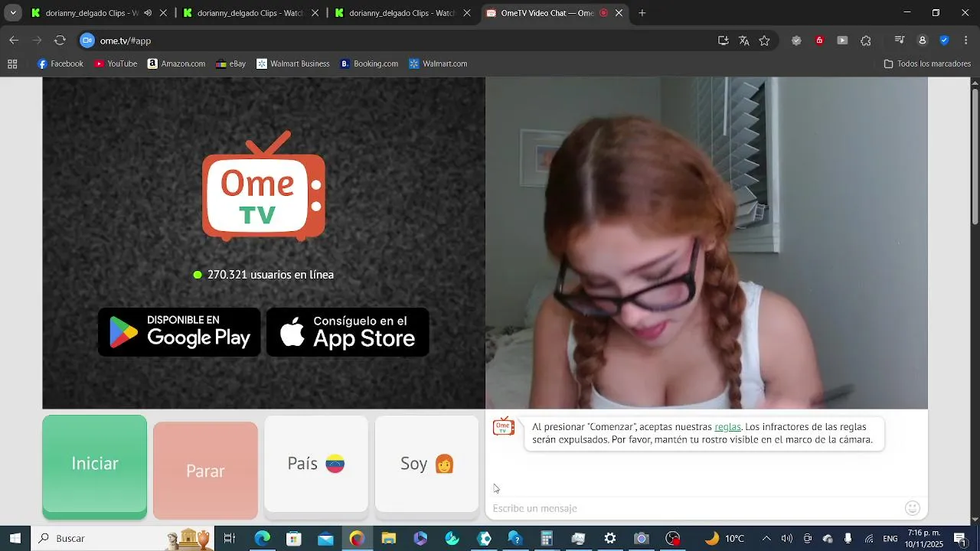Read the 270.321 usuarios en línea text
The width and height of the screenshot is (980, 551).
click(x=270, y=275)
